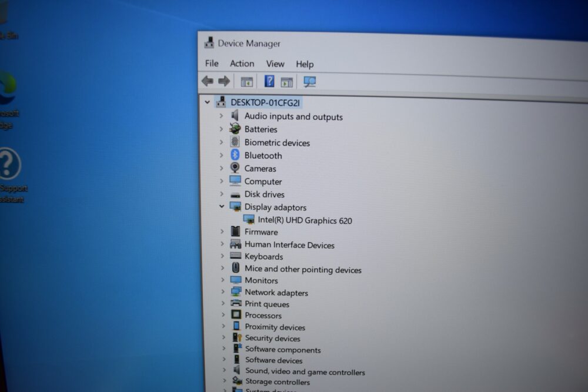Screen dimensions: 588x392
Task: Click the Intel UHD Graphics 620 device icon
Action: [x=249, y=219]
